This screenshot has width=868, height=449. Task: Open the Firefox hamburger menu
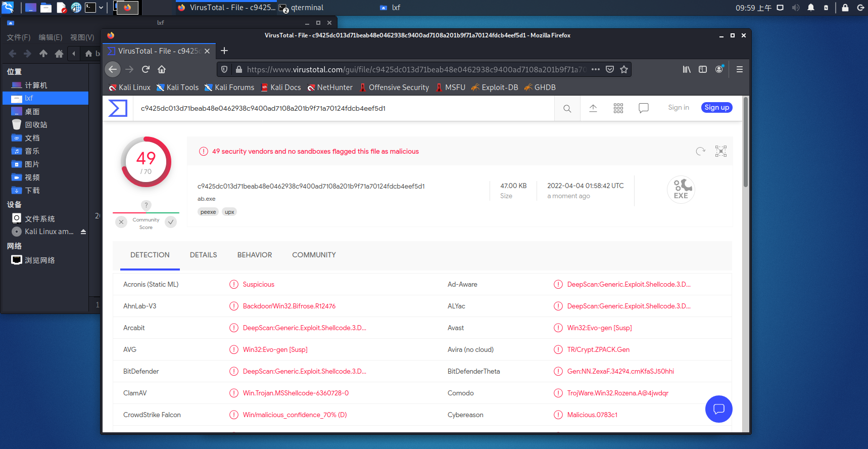pos(740,69)
